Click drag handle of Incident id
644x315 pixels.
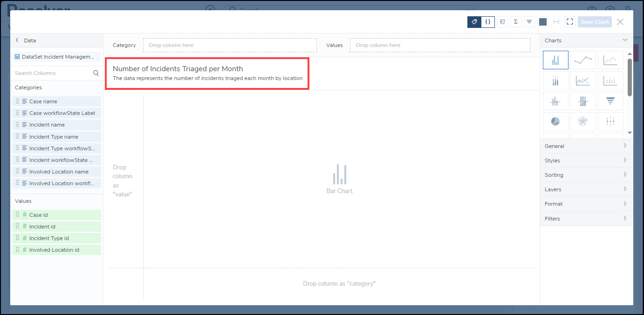tap(17, 226)
